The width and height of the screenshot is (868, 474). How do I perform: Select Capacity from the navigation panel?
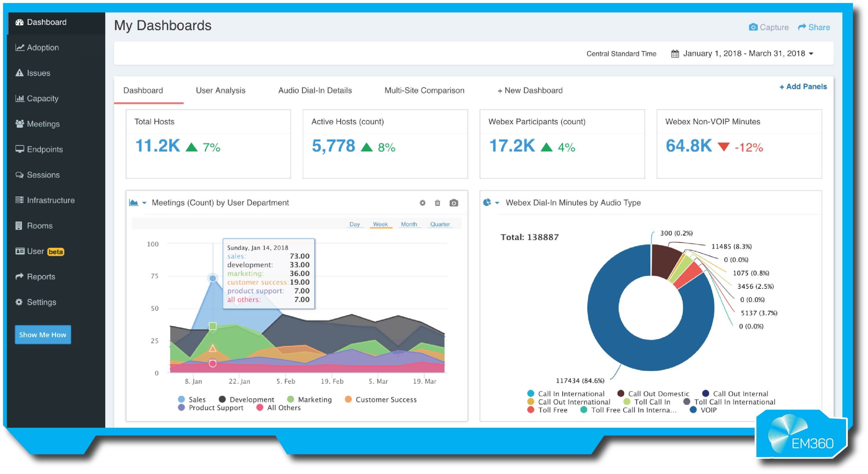click(42, 98)
